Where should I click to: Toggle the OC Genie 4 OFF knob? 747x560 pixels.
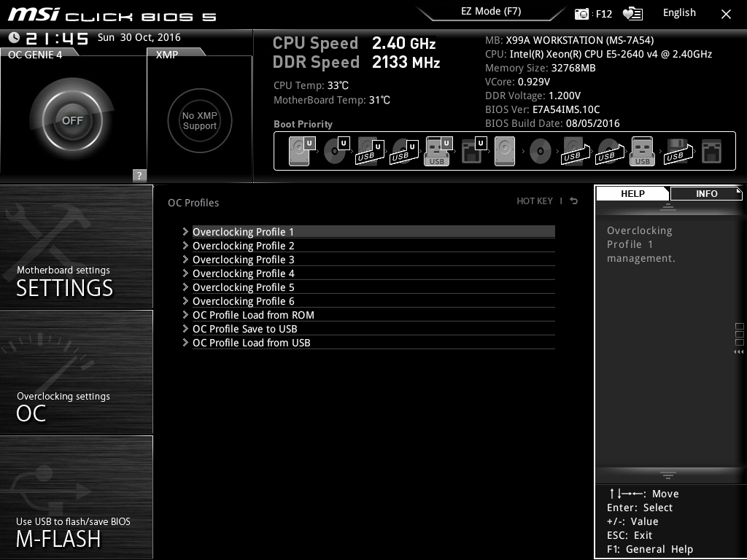[x=72, y=120]
